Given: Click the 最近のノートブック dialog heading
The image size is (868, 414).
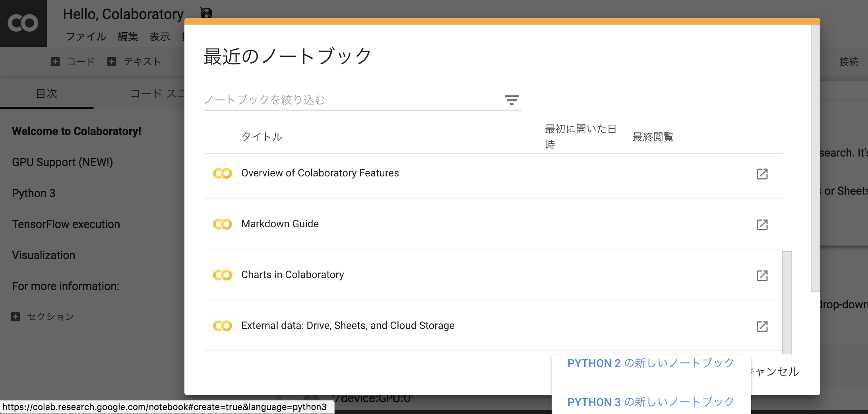Looking at the screenshot, I should coord(287,56).
